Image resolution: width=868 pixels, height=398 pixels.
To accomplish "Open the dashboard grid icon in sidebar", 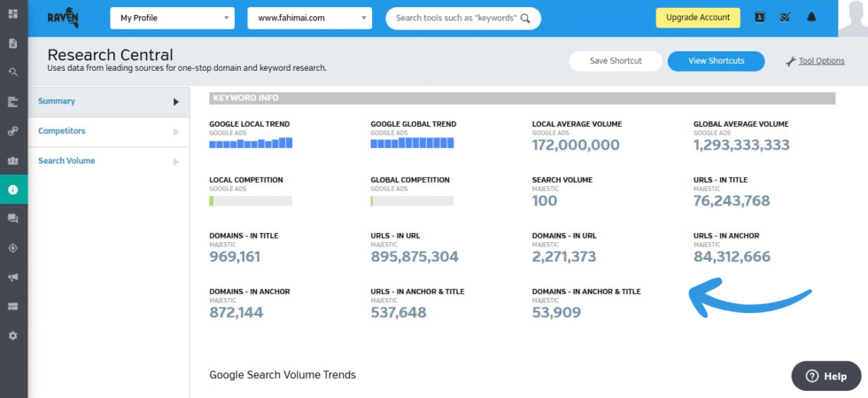I will point(12,14).
